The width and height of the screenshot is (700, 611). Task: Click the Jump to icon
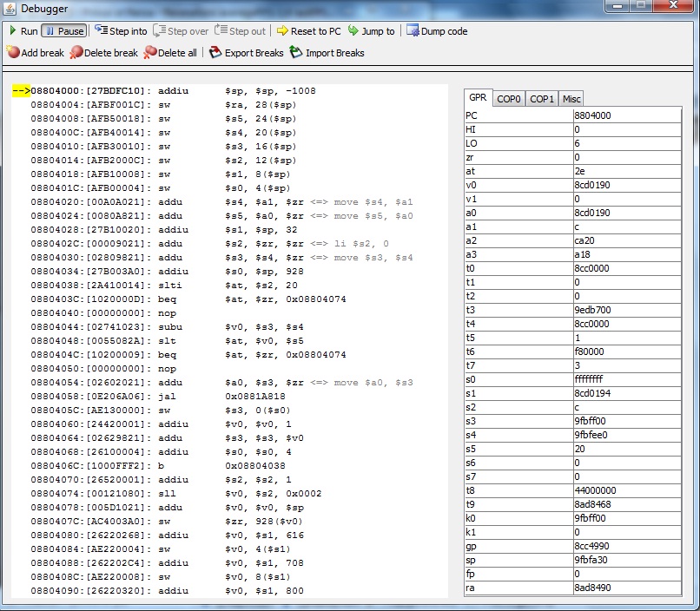(353, 31)
